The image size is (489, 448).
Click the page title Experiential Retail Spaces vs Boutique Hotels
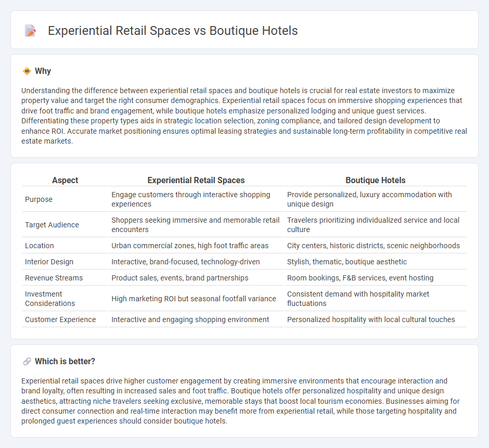[x=173, y=31]
